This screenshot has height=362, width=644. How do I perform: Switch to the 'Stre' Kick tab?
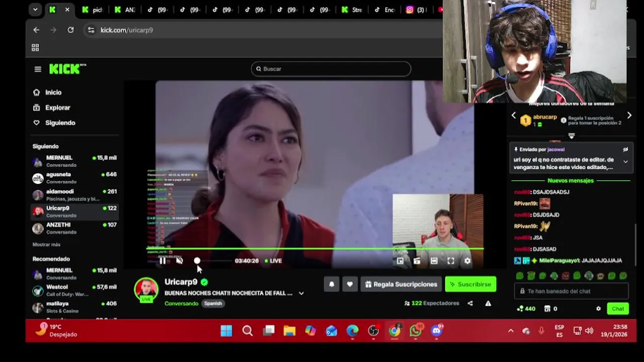[352, 10]
